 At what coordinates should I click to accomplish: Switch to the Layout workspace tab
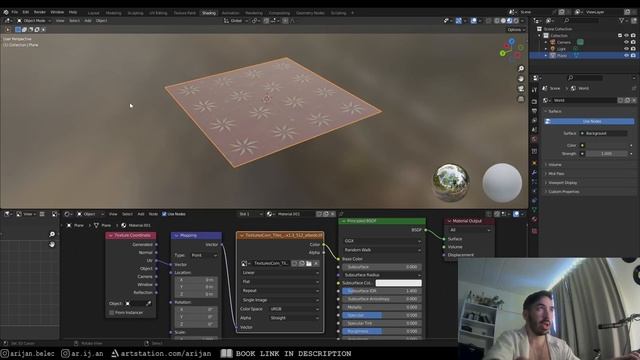[93, 13]
